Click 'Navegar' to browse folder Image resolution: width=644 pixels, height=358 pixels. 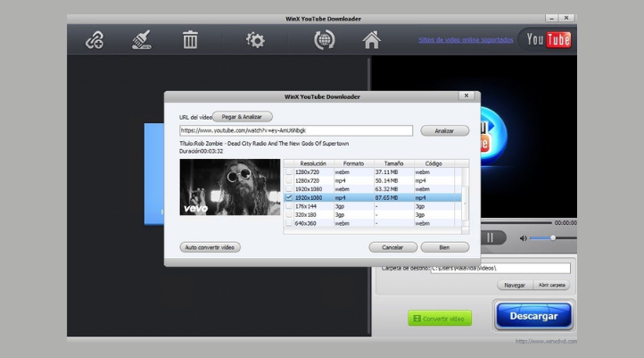(x=515, y=285)
